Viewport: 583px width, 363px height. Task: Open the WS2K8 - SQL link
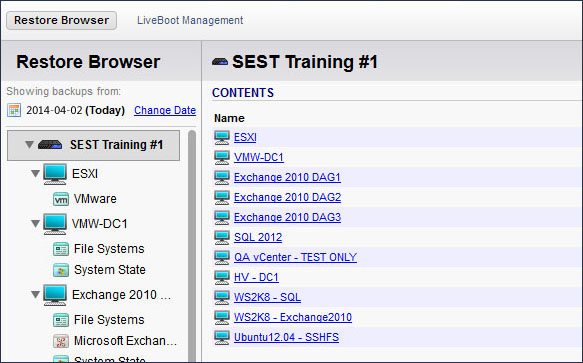267,297
